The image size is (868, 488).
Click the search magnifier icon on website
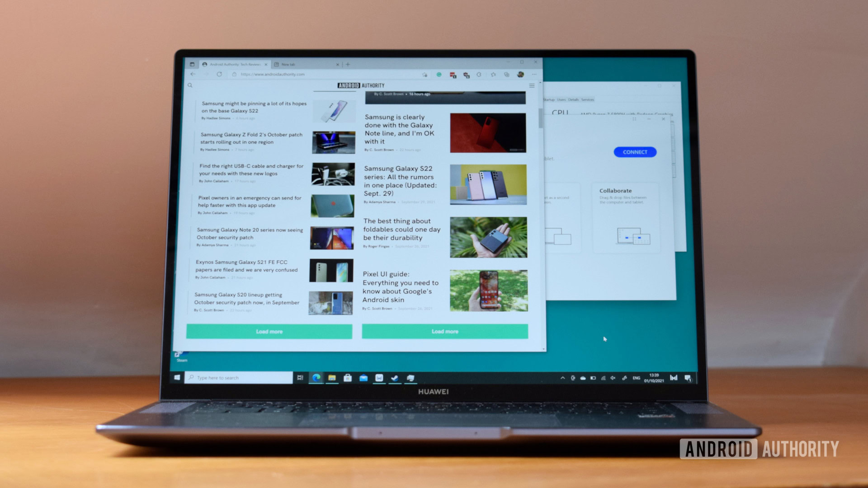point(190,85)
